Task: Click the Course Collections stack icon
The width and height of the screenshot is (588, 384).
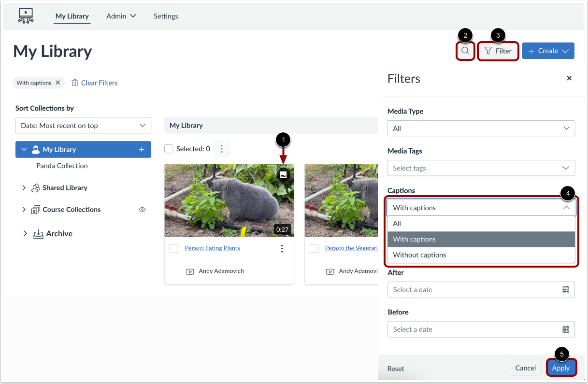Action: [35, 210]
